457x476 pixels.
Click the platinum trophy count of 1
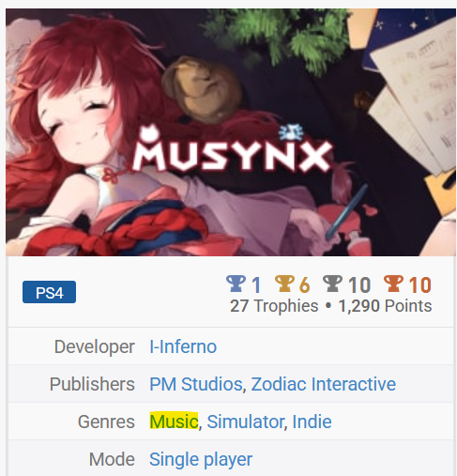click(256, 284)
